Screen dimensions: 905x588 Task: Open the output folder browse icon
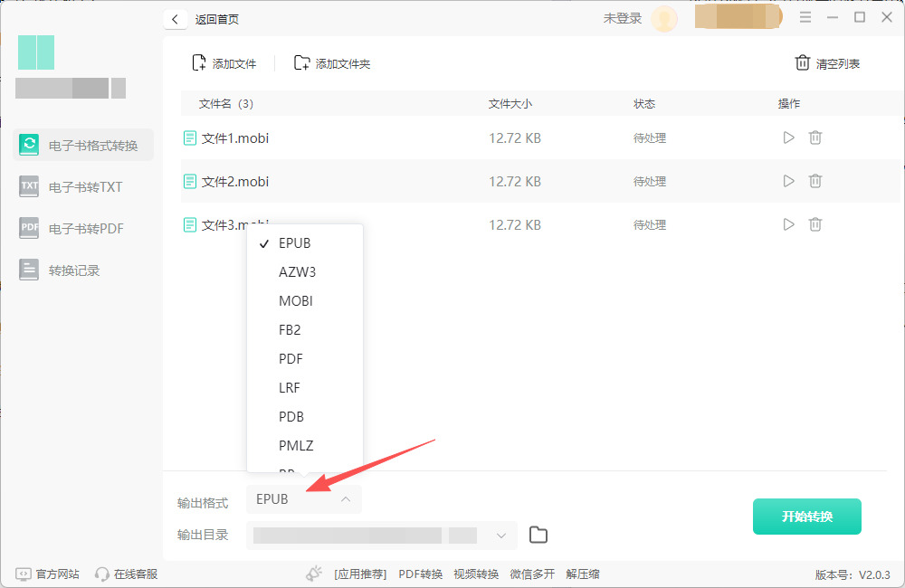[538, 535]
